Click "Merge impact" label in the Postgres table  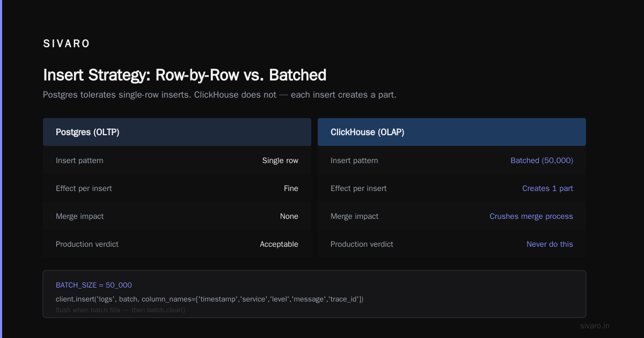click(80, 216)
